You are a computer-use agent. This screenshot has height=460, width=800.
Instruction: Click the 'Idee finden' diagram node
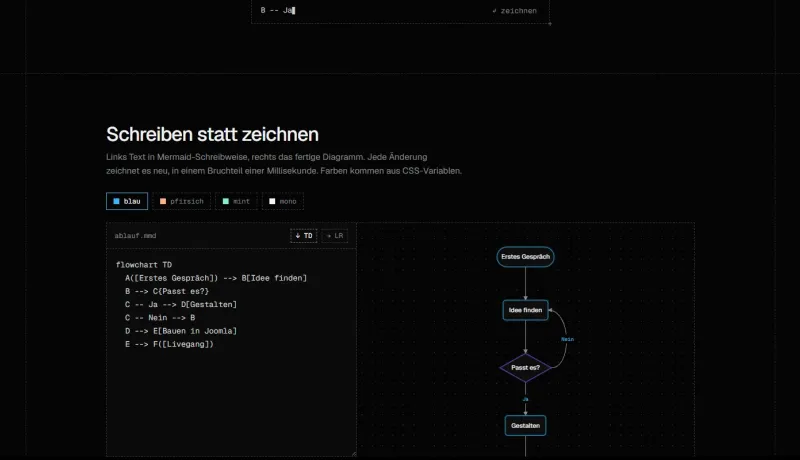point(526,310)
